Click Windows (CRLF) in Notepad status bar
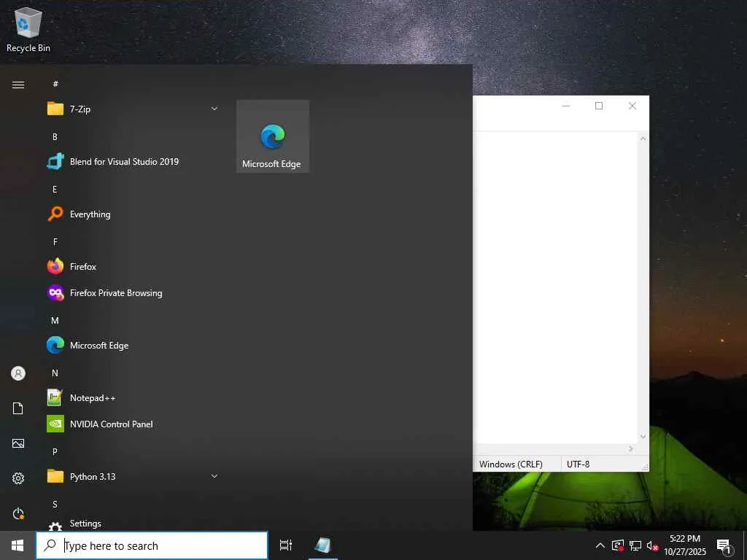The height and width of the screenshot is (560, 747). click(x=511, y=464)
